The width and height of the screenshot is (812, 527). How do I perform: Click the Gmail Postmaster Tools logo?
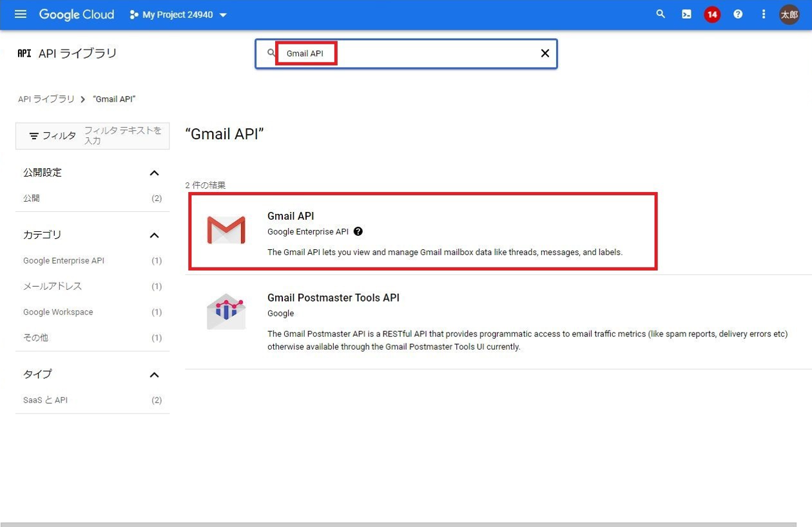pyautogui.click(x=226, y=312)
